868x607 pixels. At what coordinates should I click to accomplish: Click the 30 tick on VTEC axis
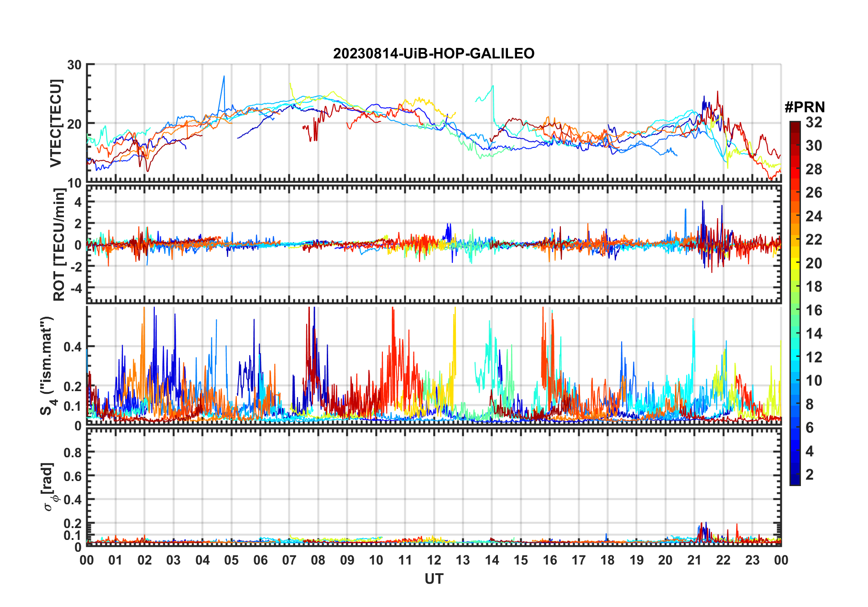[x=74, y=65]
